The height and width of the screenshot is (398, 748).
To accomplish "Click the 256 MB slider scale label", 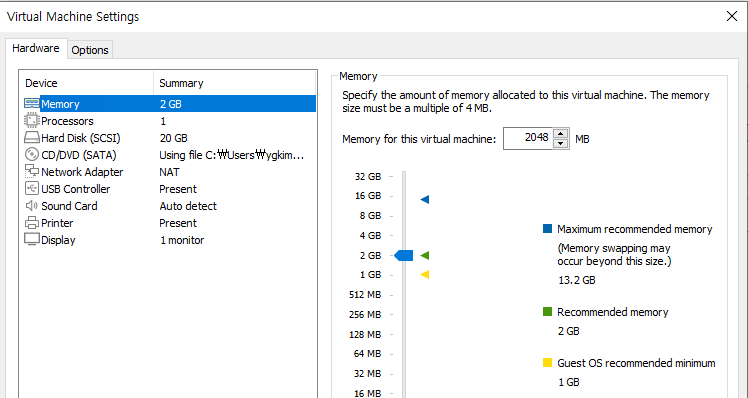I will tap(365, 315).
